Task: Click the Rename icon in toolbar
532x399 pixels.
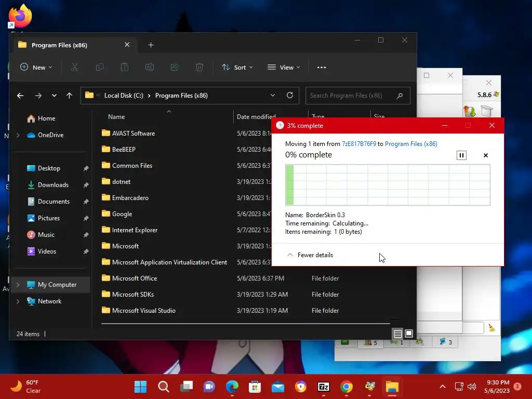Action: tap(150, 67)
